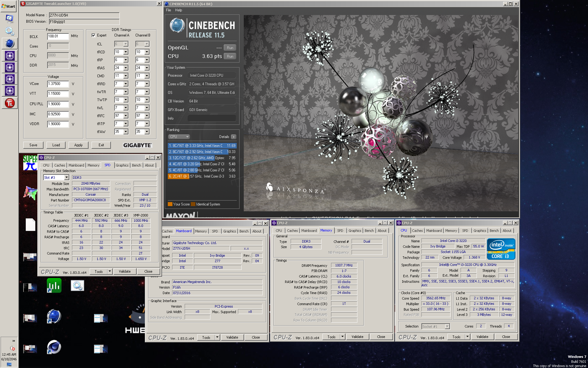Click Load in TweakLauncher
588x368 pixels.
click(56, 145)
